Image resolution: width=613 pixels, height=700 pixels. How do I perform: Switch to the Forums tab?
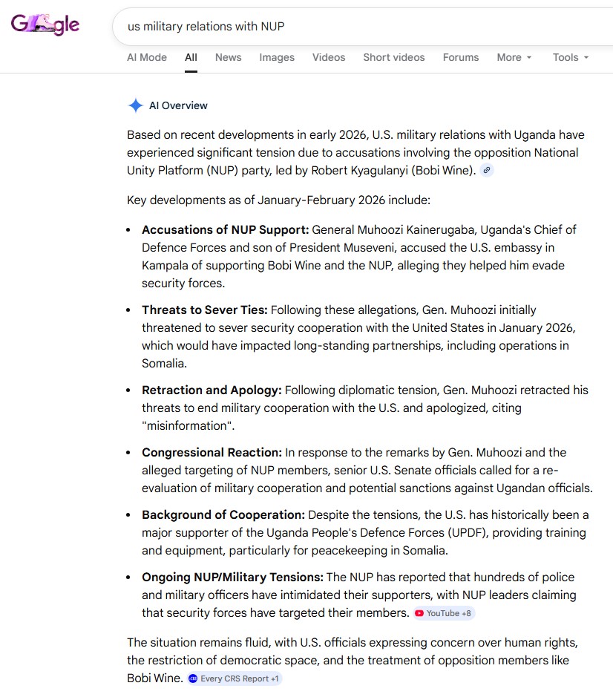coord(460,57)
